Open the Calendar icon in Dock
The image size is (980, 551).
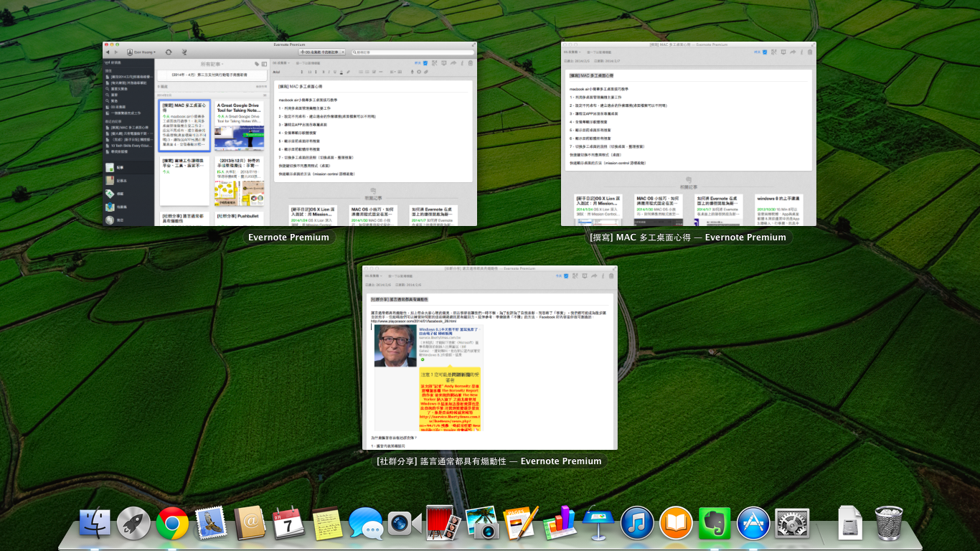click(x=288, y=524)
